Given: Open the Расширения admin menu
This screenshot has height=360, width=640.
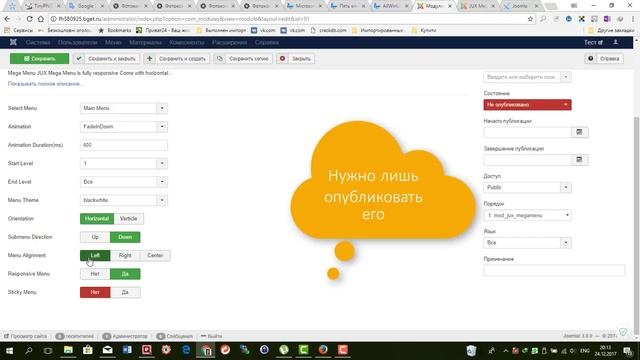Looking at the screenshot, I should click(x=229, y=42).
